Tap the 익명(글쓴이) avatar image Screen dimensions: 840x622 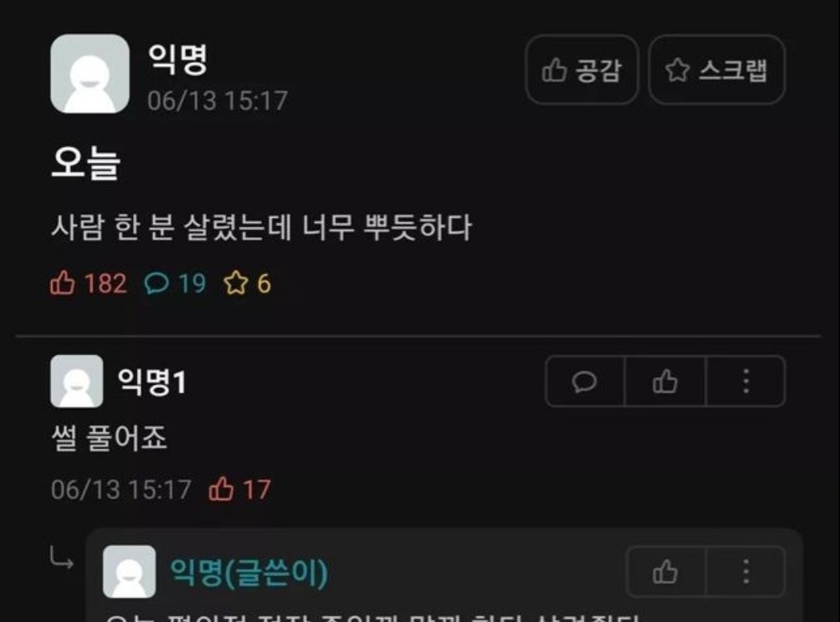click(x=129, y=571)
